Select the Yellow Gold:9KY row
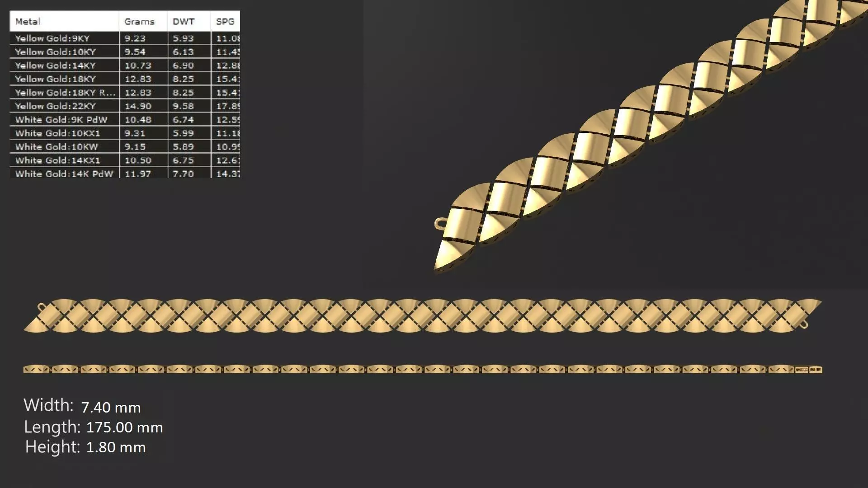The image size is (868, 488). click(52, 38)
